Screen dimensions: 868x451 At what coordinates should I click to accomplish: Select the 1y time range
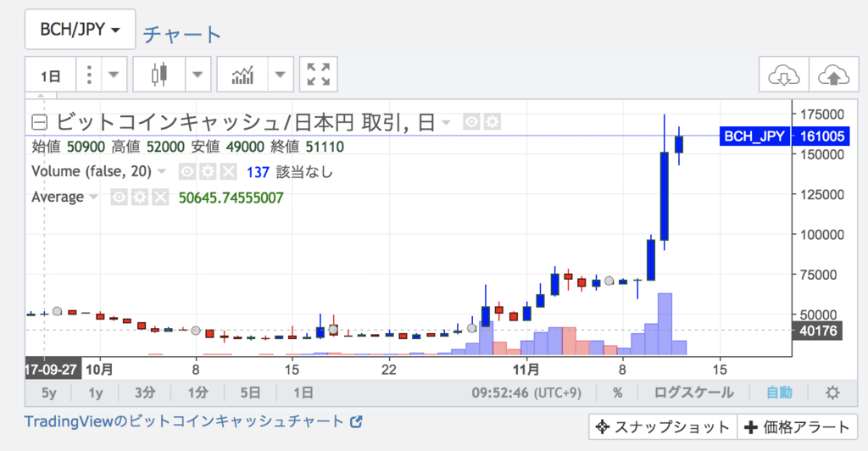click(x=96, y=393)
